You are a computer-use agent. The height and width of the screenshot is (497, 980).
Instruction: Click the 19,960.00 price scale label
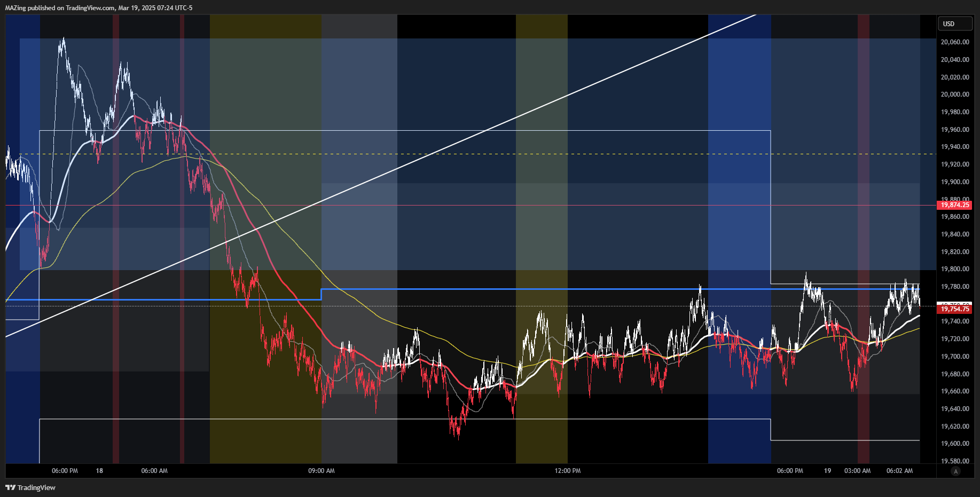click(x=955, y=130)
